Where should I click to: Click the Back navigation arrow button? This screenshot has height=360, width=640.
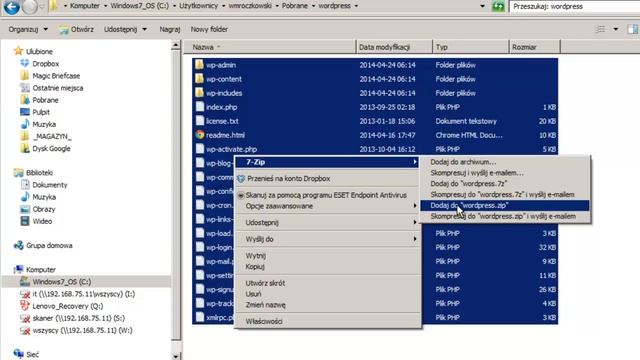click(11, 7)
